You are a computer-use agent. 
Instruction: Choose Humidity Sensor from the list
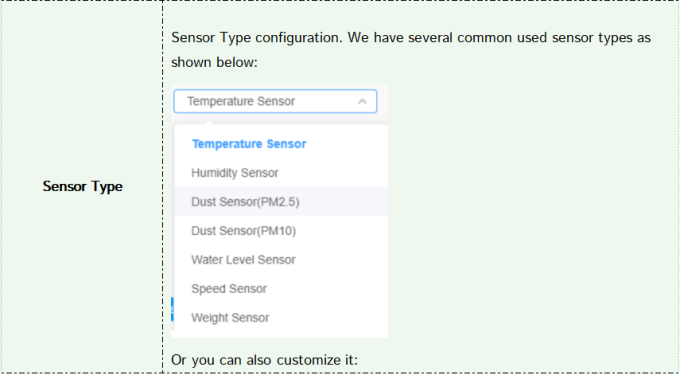(281, 173)
